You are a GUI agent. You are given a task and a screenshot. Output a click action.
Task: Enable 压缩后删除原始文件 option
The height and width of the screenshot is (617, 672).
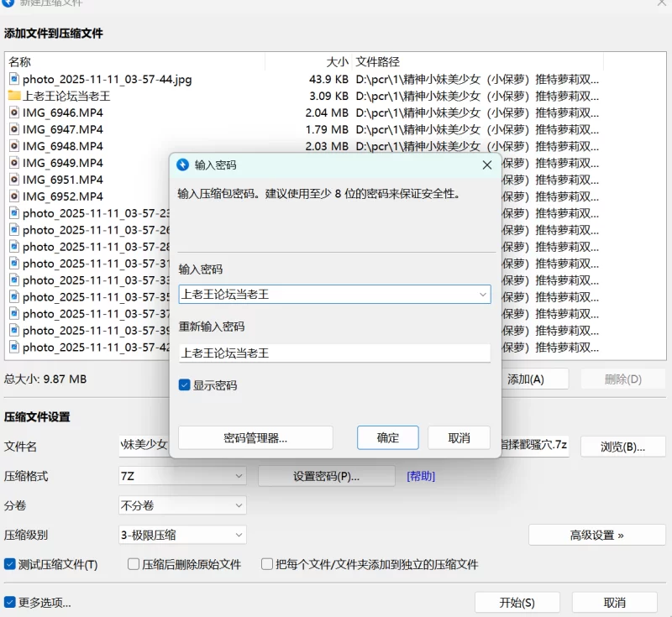click(134, 564)
